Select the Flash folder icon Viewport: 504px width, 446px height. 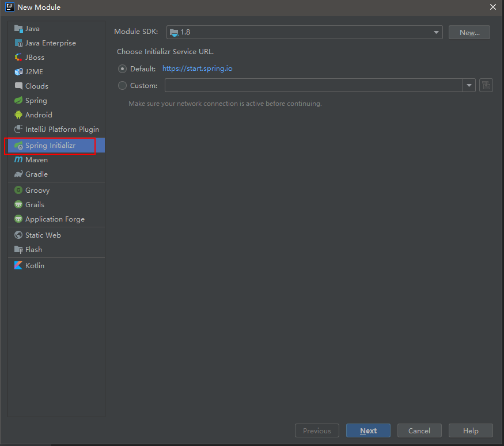coord(18,250)
